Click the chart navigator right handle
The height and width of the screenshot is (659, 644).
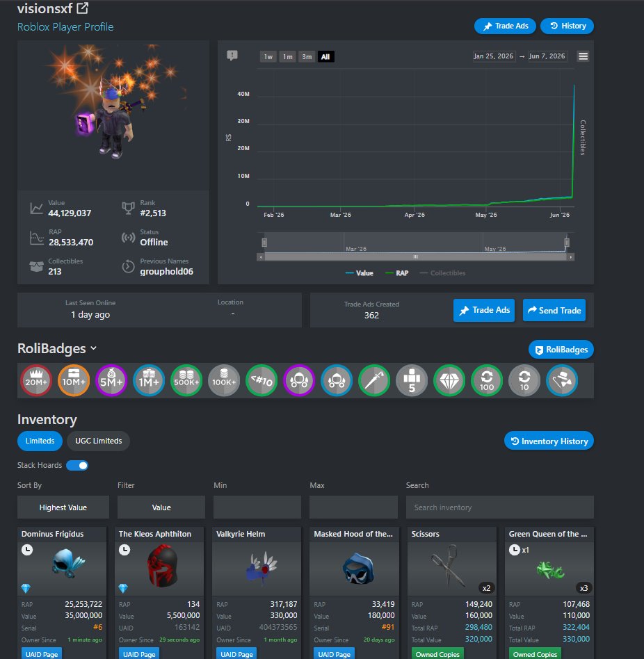567,243
